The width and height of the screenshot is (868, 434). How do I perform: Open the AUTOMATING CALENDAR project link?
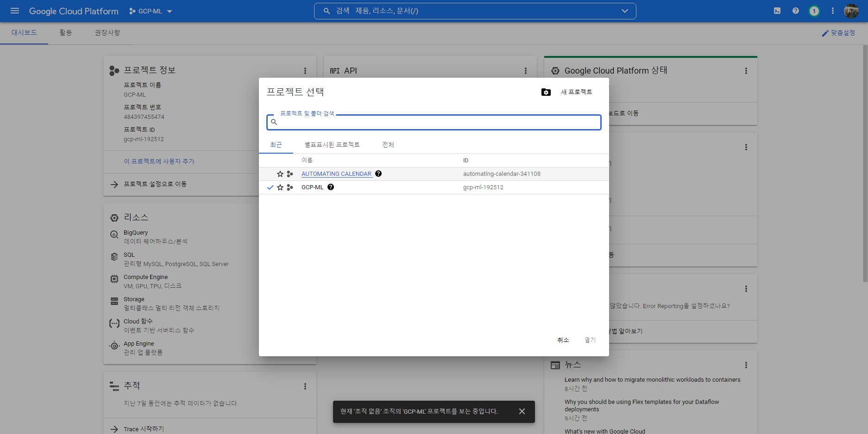[337, 174]
